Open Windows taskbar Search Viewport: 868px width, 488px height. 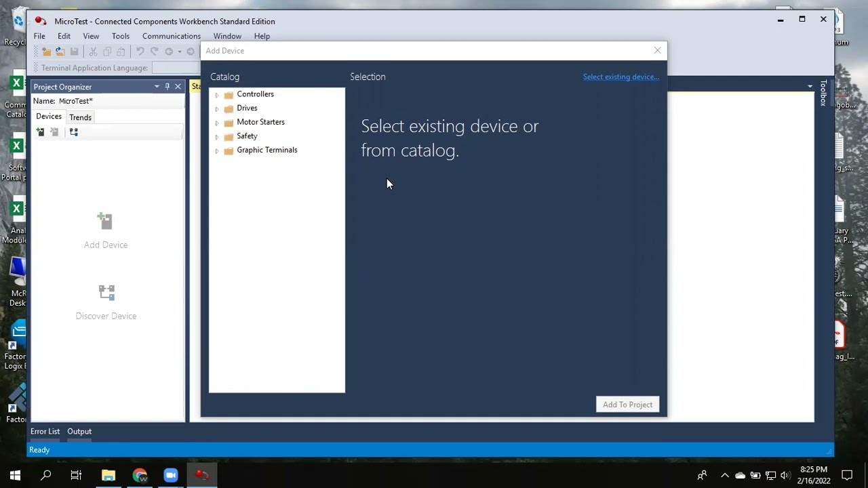coord(46,475)
